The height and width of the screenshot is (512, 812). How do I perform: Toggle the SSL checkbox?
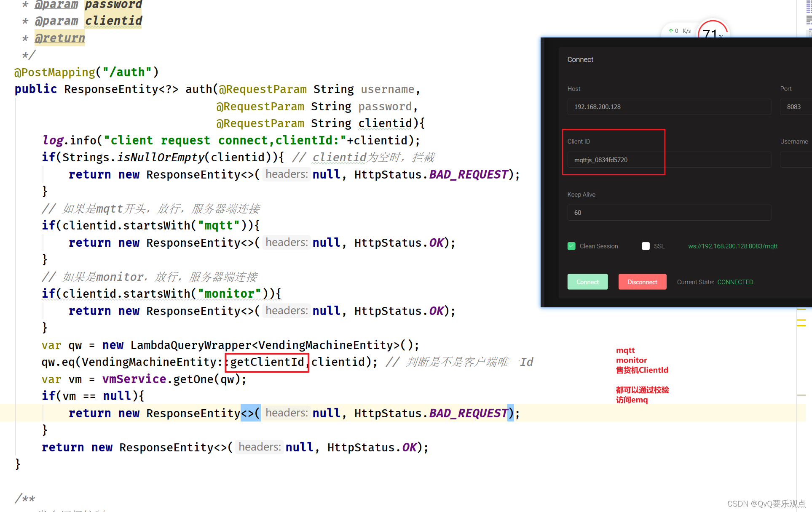click(x=645, y=246)
